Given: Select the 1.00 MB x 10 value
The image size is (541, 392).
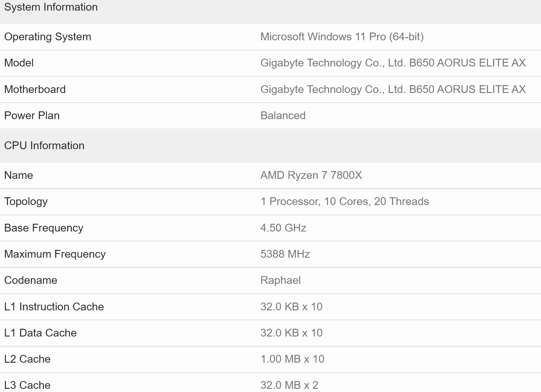Looking at the screenshot, I should click(292, 359).
